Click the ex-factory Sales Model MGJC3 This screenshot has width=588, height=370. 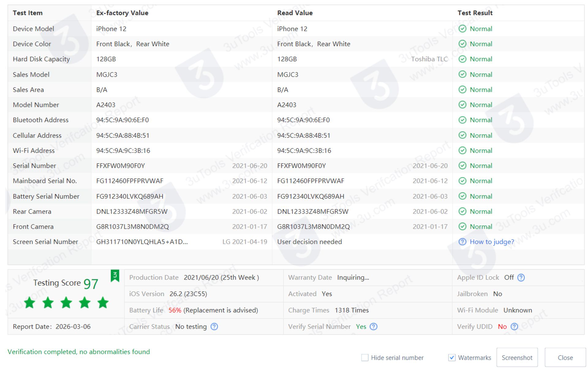click(107, 74)
